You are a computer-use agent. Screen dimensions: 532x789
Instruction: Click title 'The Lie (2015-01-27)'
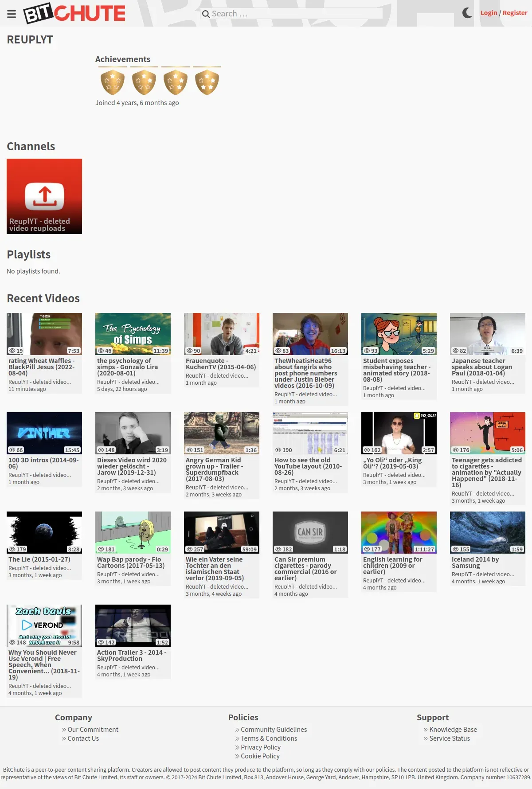click(x=39, y=559)
